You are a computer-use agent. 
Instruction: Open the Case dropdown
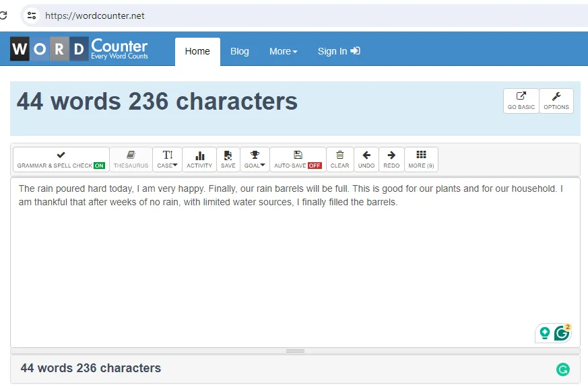tap(167, 160)
